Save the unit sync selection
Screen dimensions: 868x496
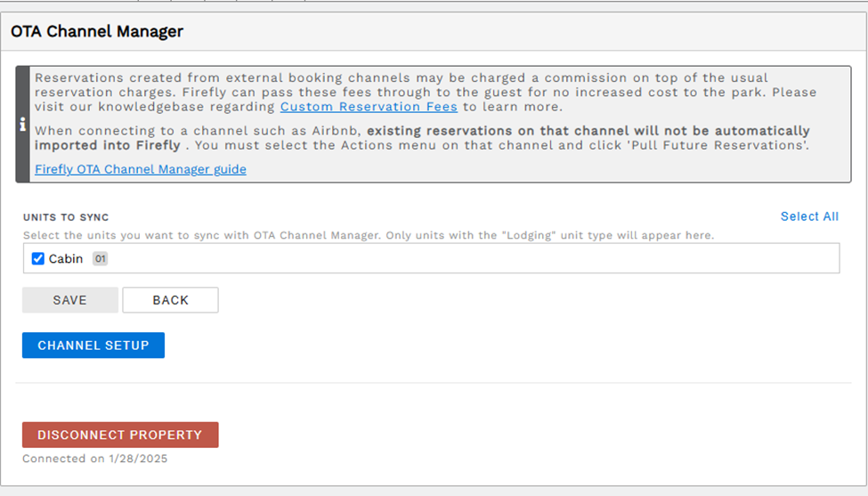pyautogui.click(x=70, y=300)
